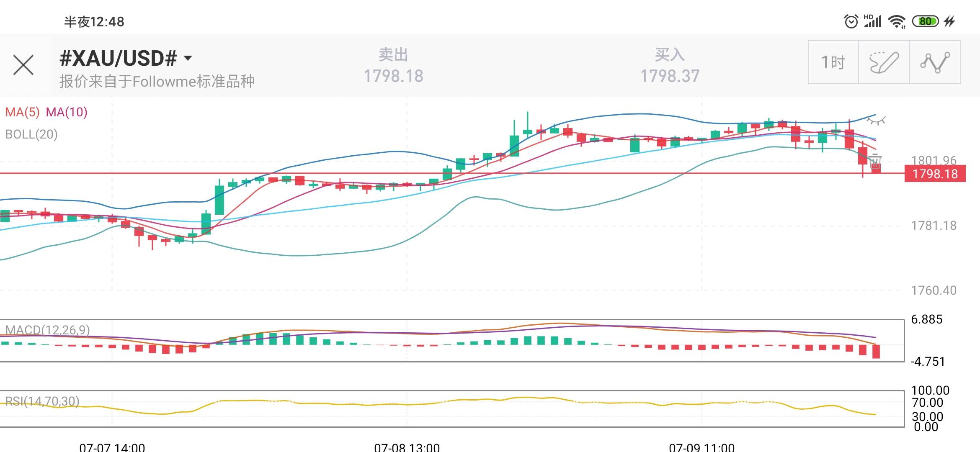
Task: Tap the trash bin icon on chart
Action: pos(875,161)
